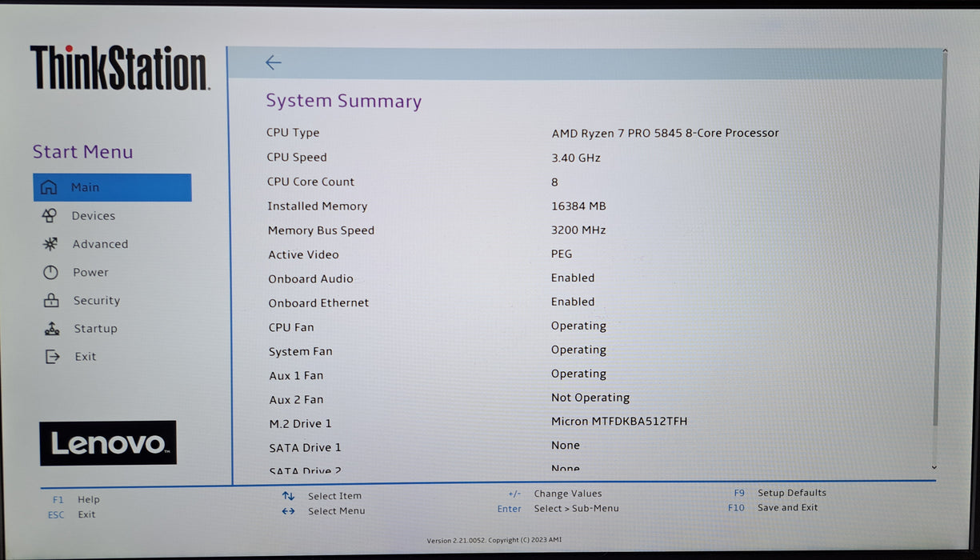Click Operating value for System Fan
The width and height of the screenshot is (980, 560).
click(x=578, y=350)
